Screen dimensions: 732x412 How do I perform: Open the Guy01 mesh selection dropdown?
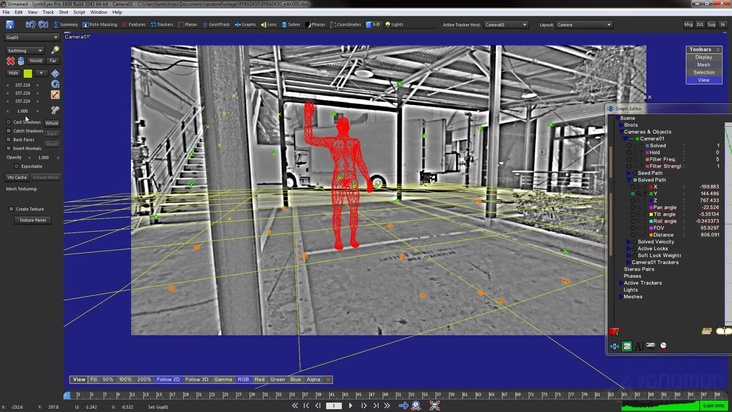coord(30,37)
